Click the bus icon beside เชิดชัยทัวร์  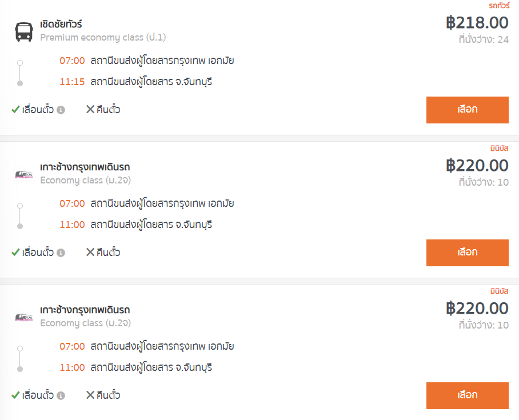click(24, 32)
